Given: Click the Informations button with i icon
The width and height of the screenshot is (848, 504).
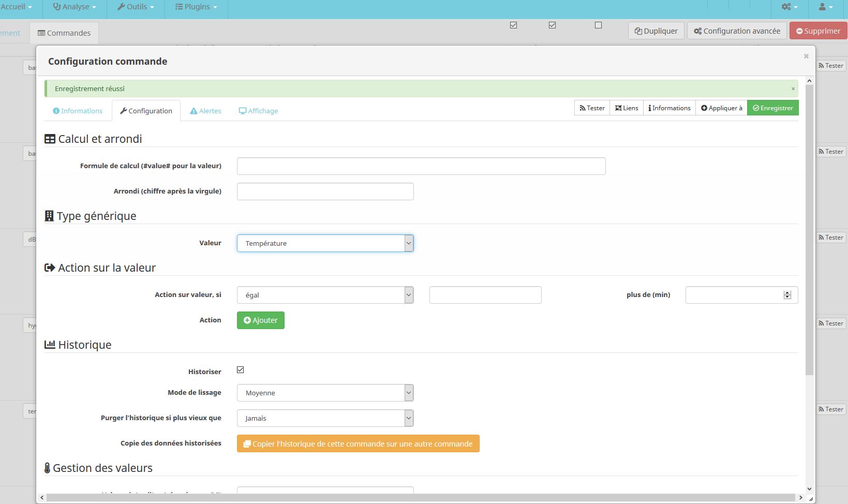Looking at the screenshot, I should coord(669,108).
